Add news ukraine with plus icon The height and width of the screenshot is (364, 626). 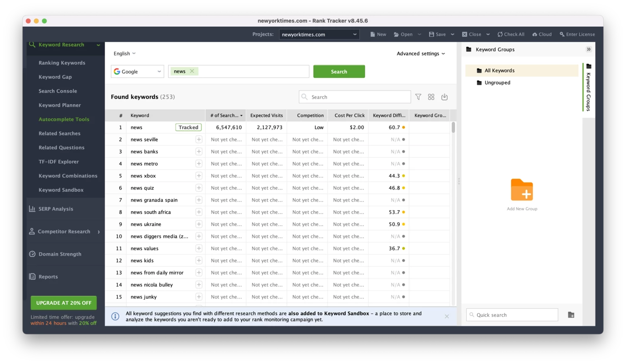[x=199, y=224]
